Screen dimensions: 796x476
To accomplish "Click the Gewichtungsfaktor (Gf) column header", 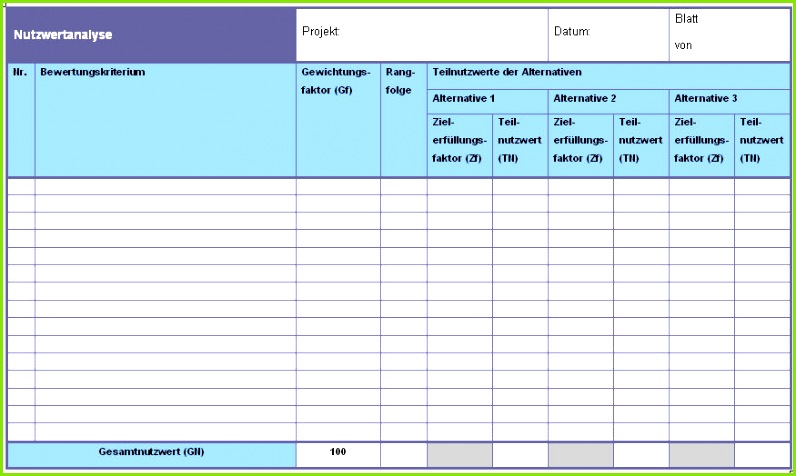I will tap(337, 120).
